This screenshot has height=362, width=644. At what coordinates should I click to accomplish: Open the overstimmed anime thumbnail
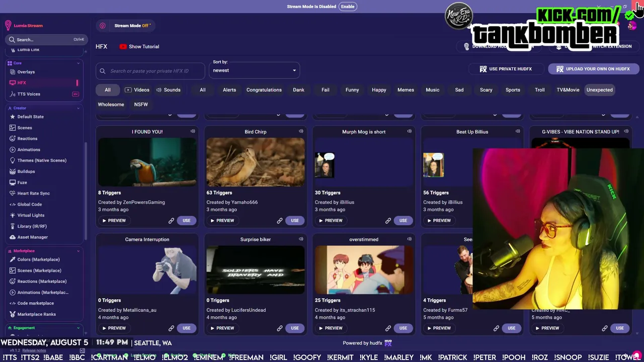point(364,270)
